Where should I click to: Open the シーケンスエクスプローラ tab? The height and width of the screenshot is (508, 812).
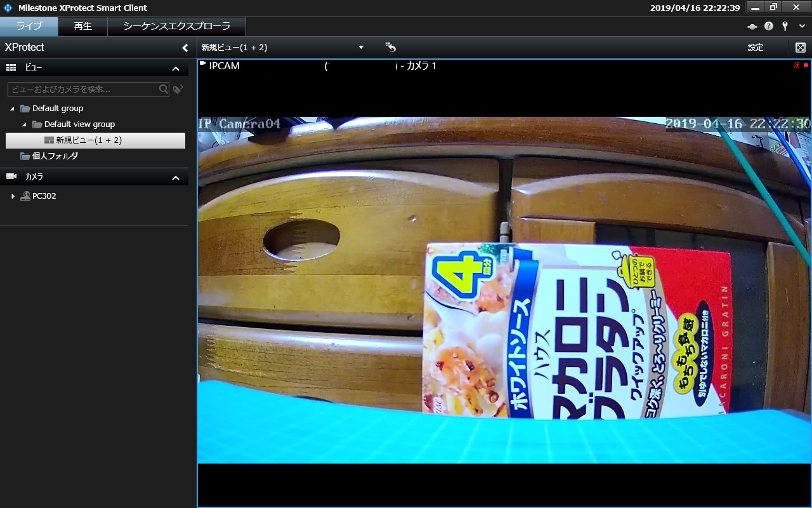[x=177, y=27]
